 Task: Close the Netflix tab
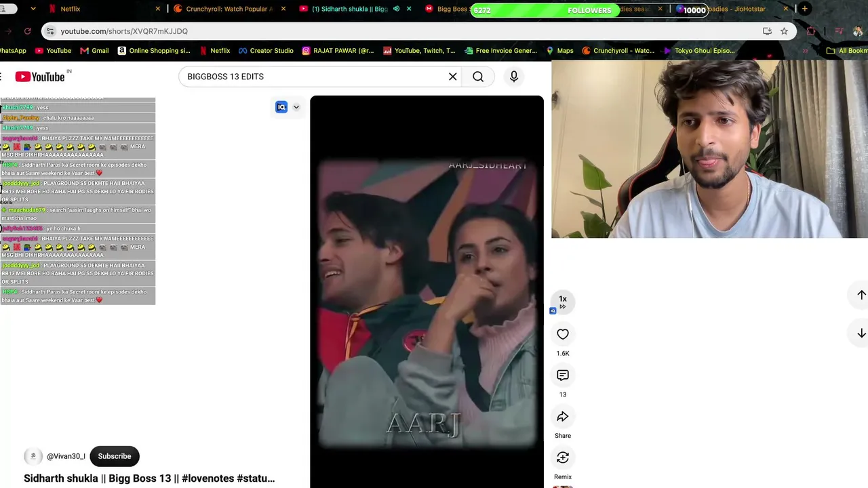pos(158,9)
